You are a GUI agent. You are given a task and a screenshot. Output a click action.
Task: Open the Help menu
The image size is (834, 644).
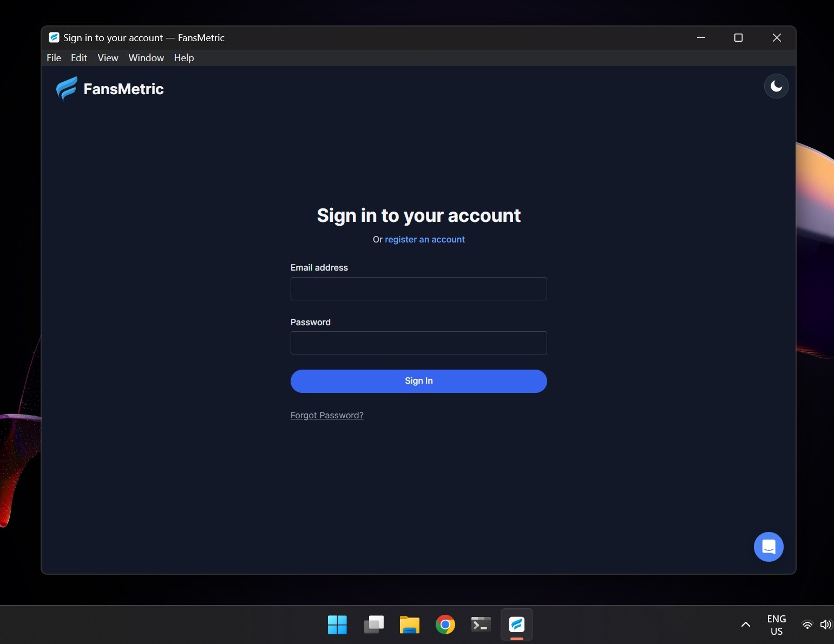coord(184,58)
